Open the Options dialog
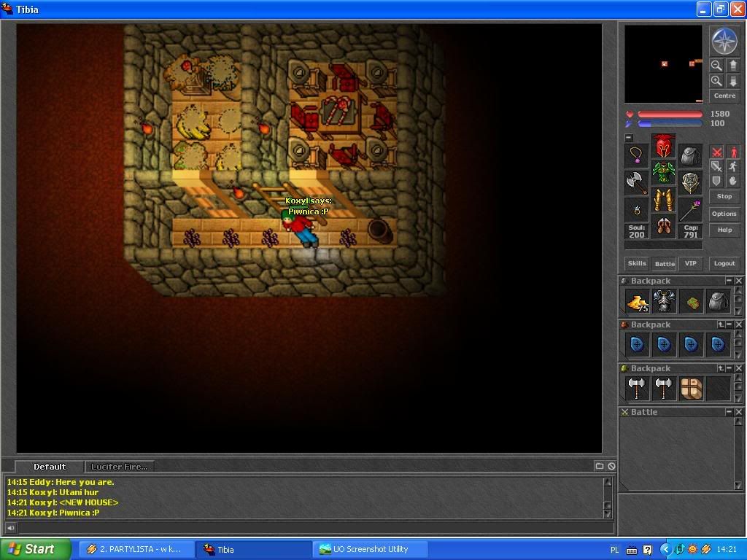 click(724, 214)
